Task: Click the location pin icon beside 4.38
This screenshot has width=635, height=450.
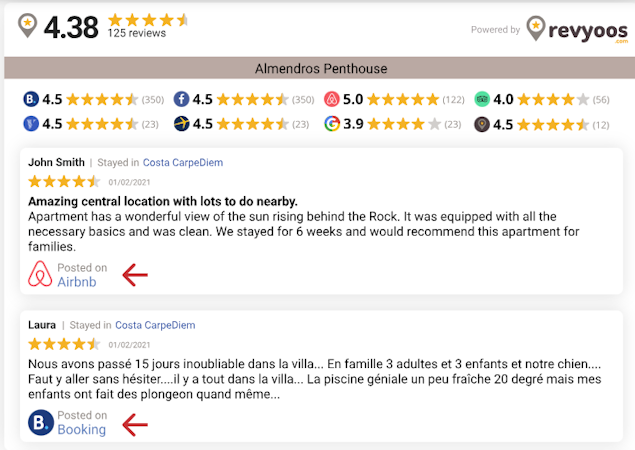Action: tap(27, 26)
